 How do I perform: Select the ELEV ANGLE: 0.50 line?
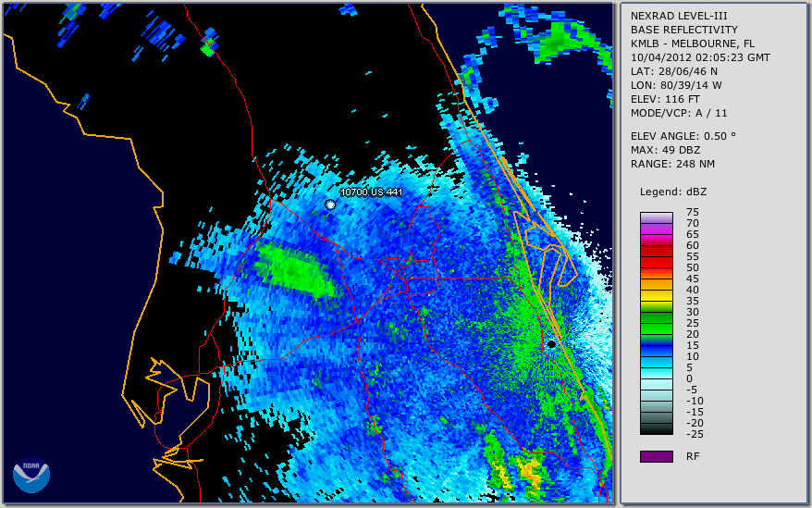tap(683, 136)
